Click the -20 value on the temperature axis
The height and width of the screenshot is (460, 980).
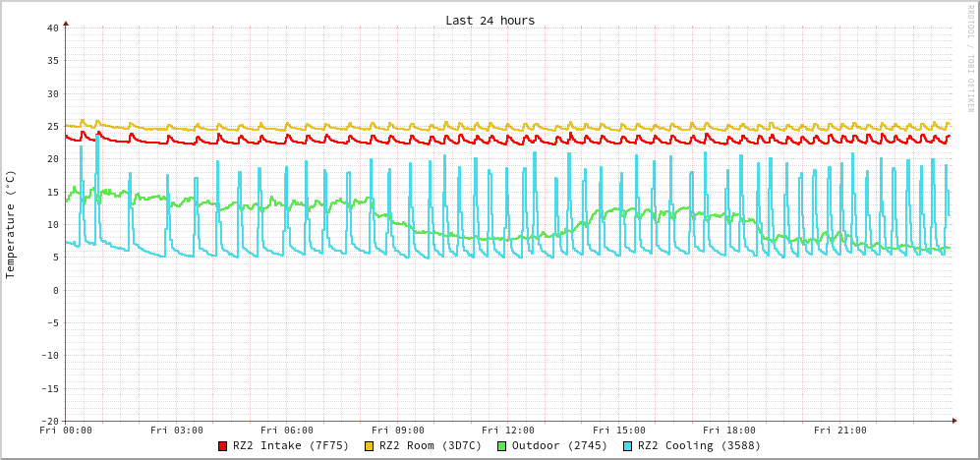[x=49, y=421]
